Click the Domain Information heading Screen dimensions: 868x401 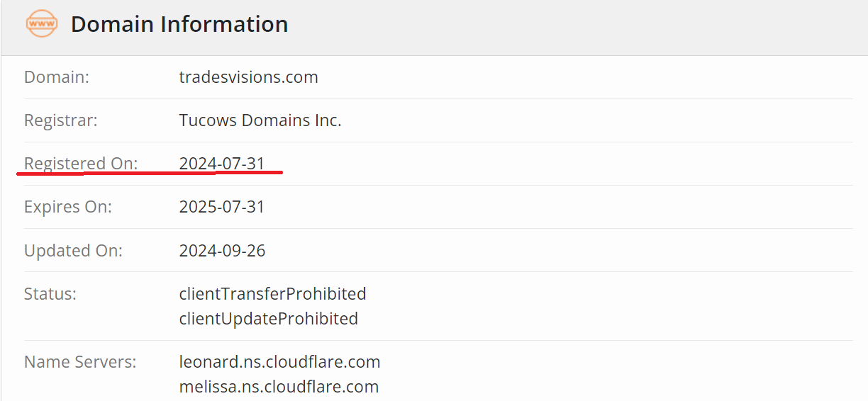(179, 24)
